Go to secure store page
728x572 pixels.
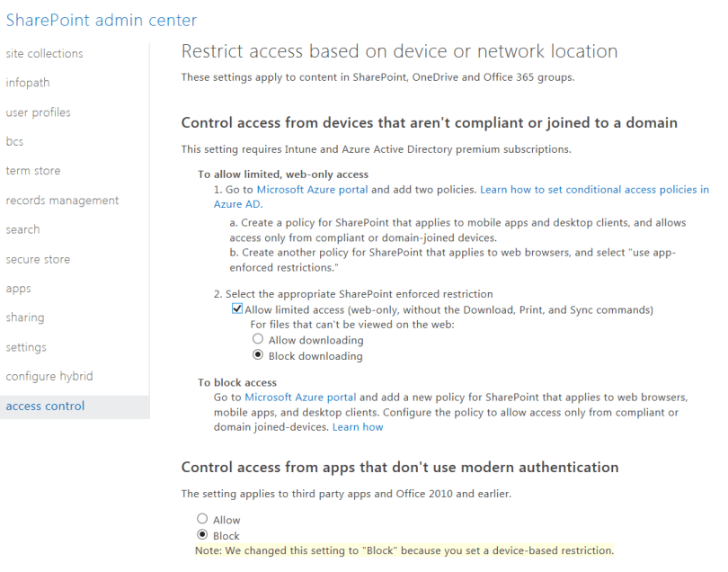coord(38,259)
